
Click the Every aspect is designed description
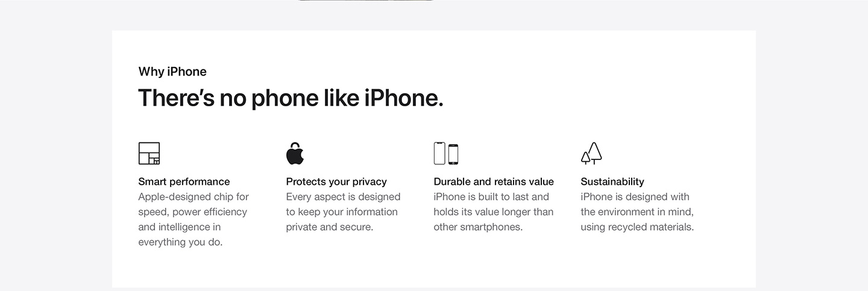click(x=343, y=212)
